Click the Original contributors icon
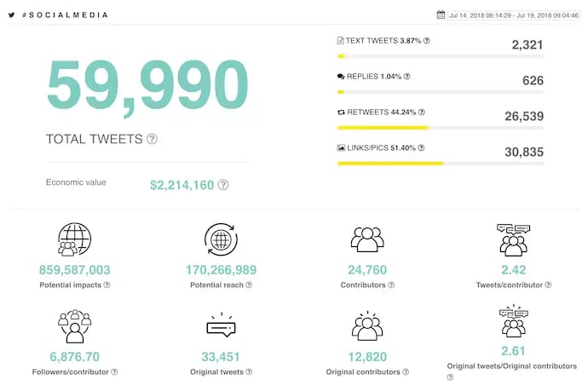The image size is (588, 391). [367, 326]
